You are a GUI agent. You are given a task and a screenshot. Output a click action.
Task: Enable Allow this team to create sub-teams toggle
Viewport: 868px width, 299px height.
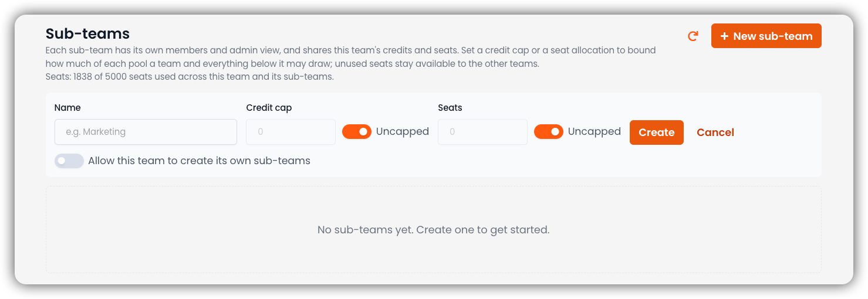point(69,161)
